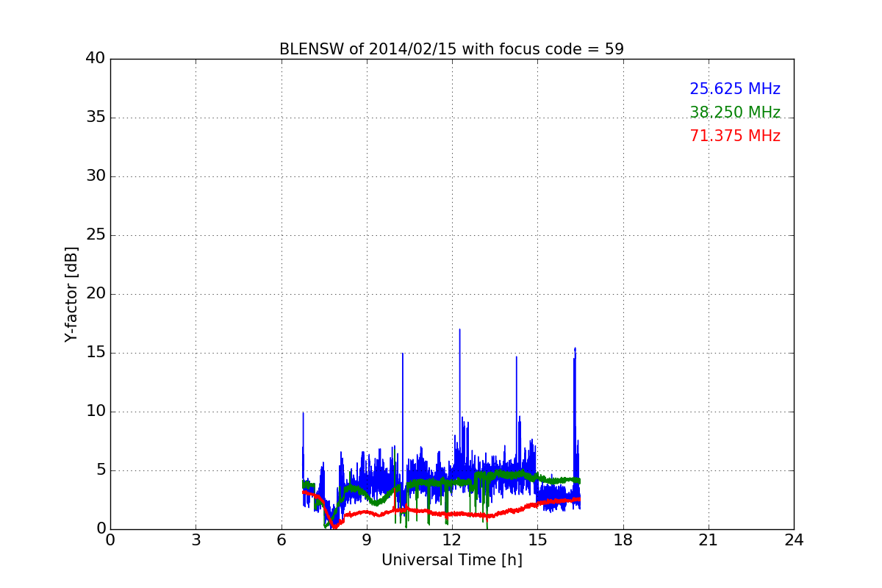The width and height of the screenshot is (882, 588).
Task: Click the y-axis tick label '20'
Action: click(96, 294)
